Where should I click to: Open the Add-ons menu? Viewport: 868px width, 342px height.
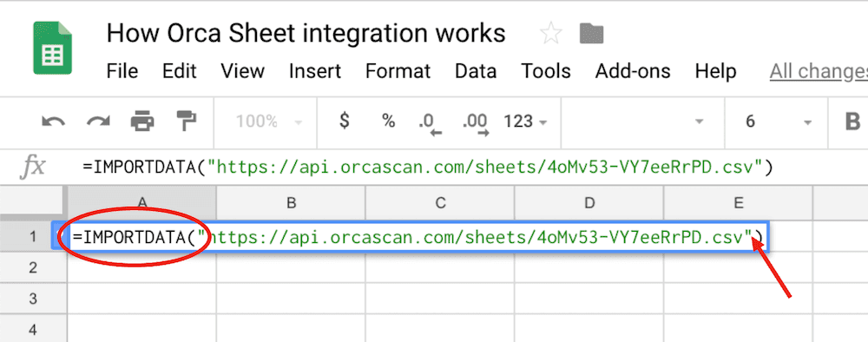click(633, 71)
